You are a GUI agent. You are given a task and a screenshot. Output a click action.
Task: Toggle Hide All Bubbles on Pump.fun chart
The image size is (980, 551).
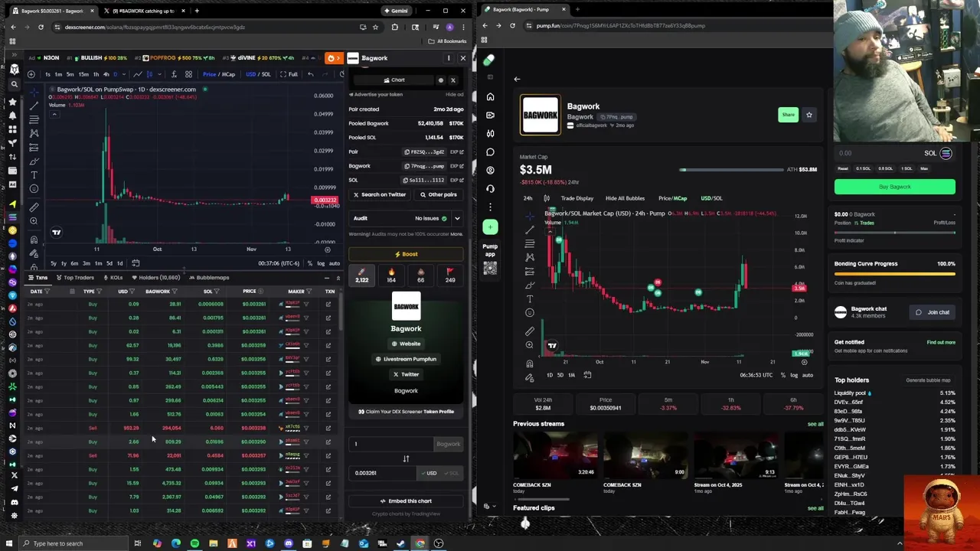pyautogui.click(x=625, y=198)
